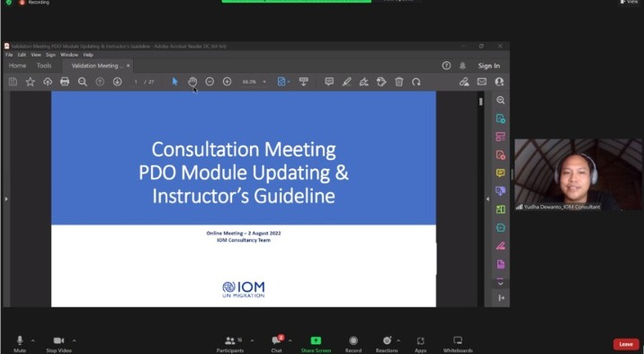
Task: Open the zoom percentage dropdown
Action: [264, 82]
